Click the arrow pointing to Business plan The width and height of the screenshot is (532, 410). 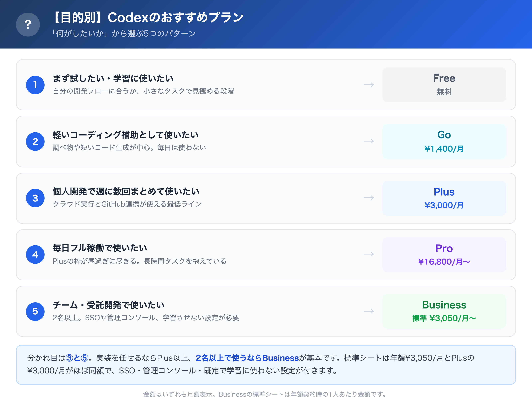[x=369, y=311]
